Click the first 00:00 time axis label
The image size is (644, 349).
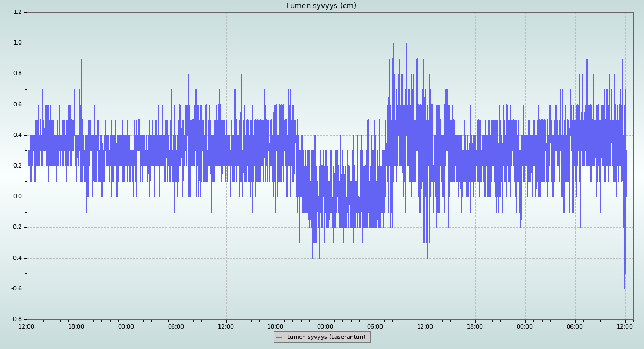coord(126,326)
